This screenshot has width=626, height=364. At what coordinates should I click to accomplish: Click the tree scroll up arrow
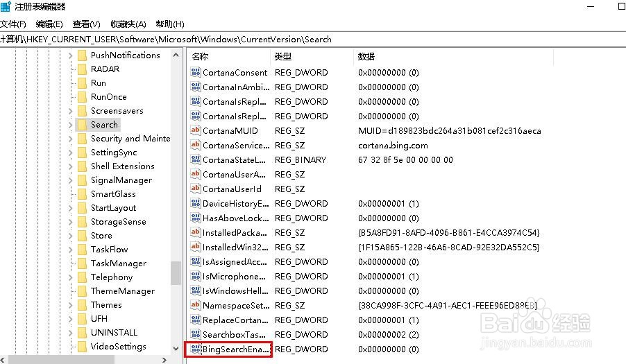(x=176, y=55)
